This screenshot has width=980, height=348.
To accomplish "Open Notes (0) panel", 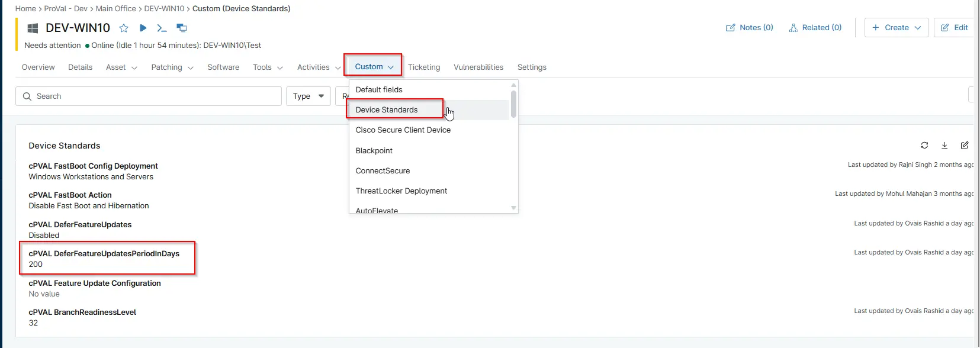I will (750, 27).
